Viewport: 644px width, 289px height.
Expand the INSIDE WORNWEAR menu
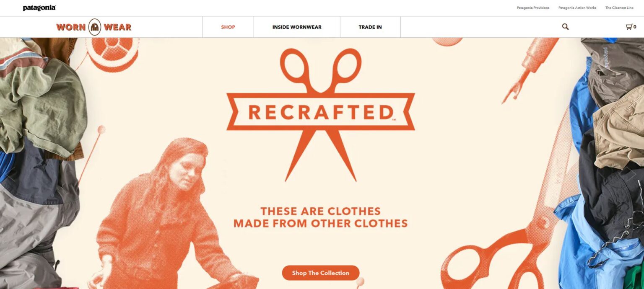pos(297,27)
